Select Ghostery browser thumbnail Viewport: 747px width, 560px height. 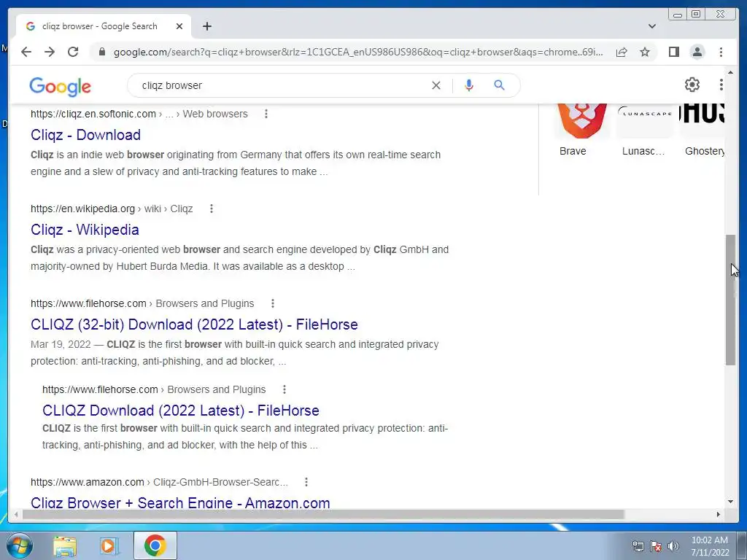703,130
